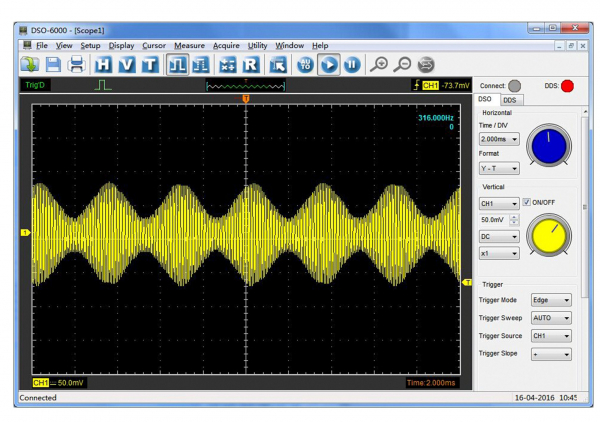Open the Acquire menu
Screen dimensions: 600x422
[x=226, y=46]
